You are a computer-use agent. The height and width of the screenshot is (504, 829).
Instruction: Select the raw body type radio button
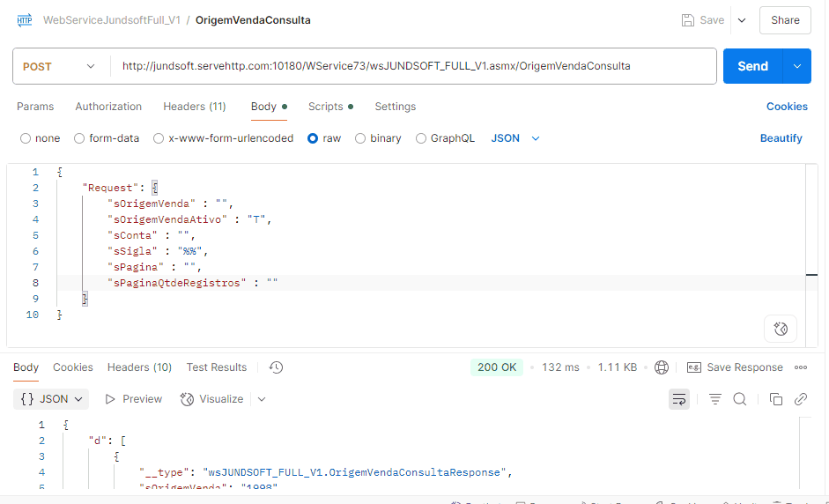click(x=313, y=138)
